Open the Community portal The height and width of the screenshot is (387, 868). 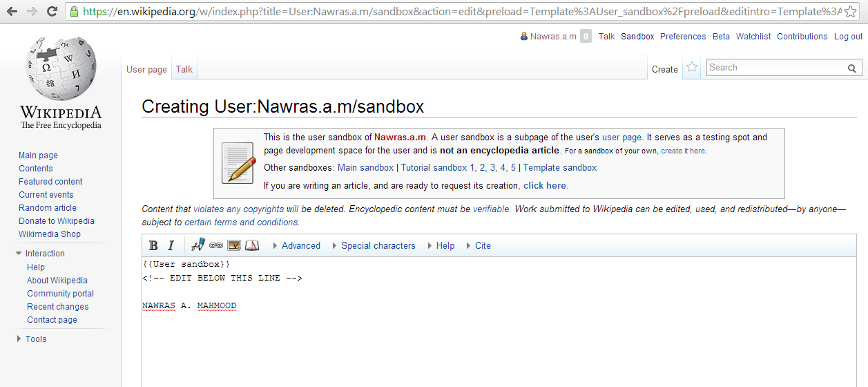(60, 294)
